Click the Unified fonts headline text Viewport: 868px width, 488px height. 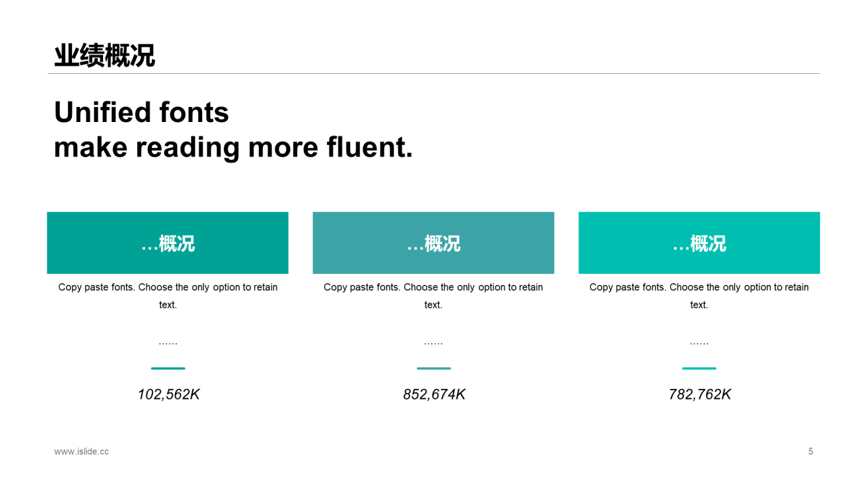click(x=233, y=129)
